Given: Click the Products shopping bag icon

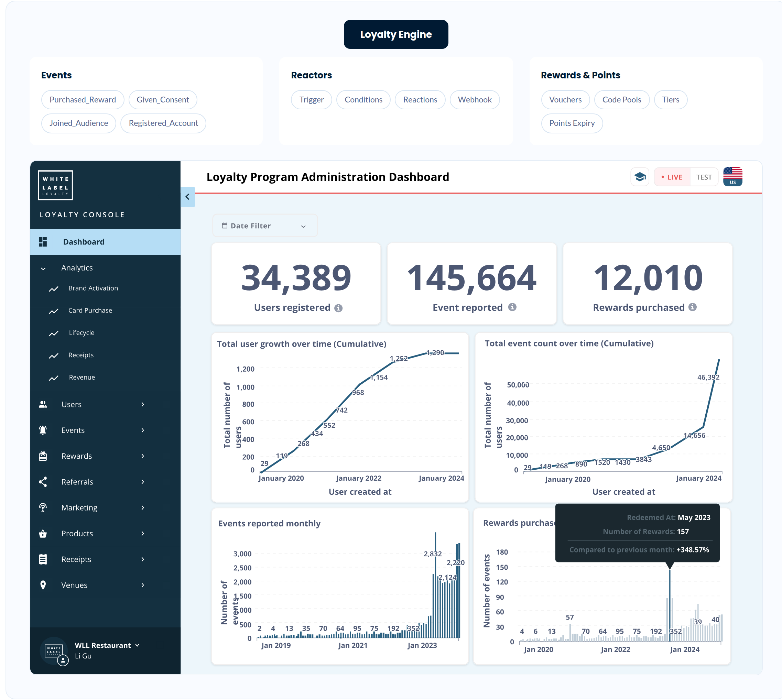Looking at the screenshot, I should click(43, 534).
